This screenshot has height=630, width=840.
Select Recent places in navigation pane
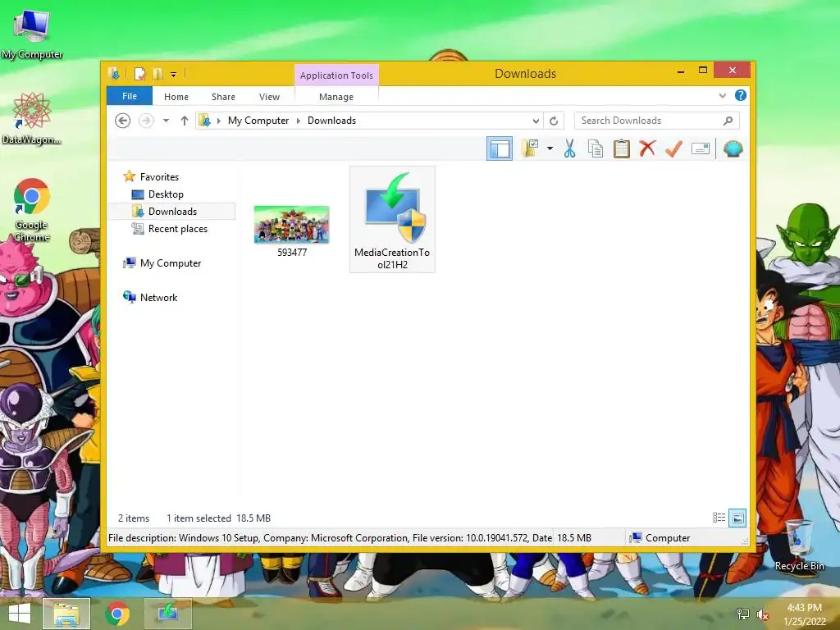pos(177,229)
